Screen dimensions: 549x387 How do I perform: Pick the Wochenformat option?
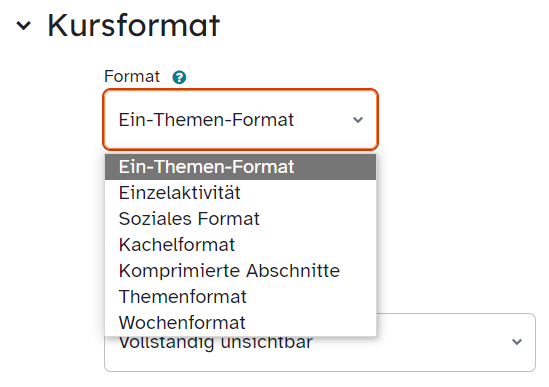tap(241, 323)
